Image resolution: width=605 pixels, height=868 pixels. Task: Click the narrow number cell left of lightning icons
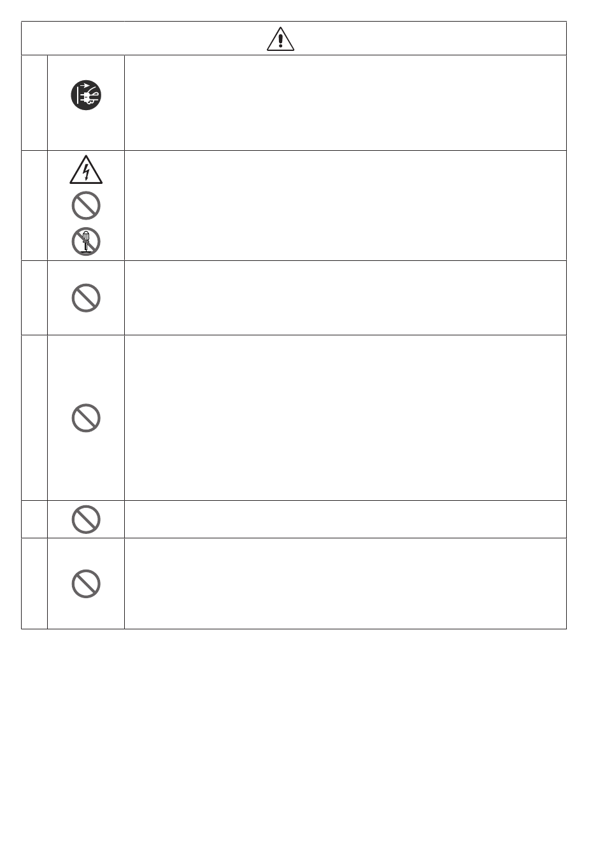[34, 206]
